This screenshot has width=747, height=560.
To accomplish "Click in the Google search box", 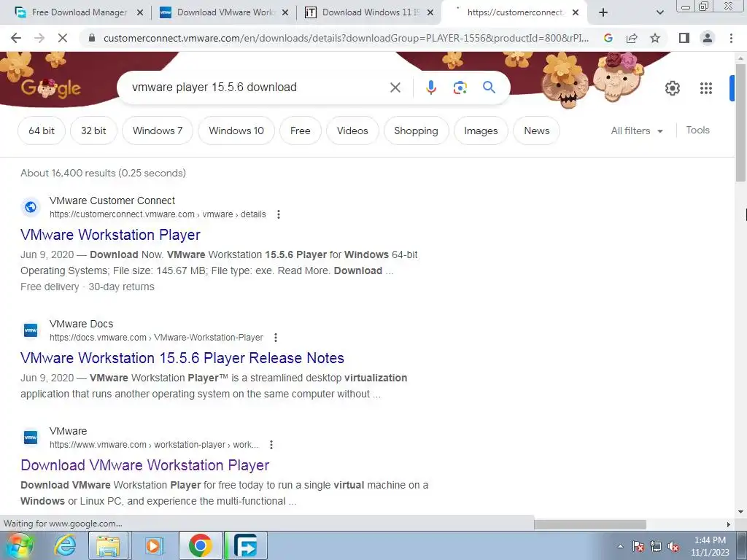I will click(258, 87).
